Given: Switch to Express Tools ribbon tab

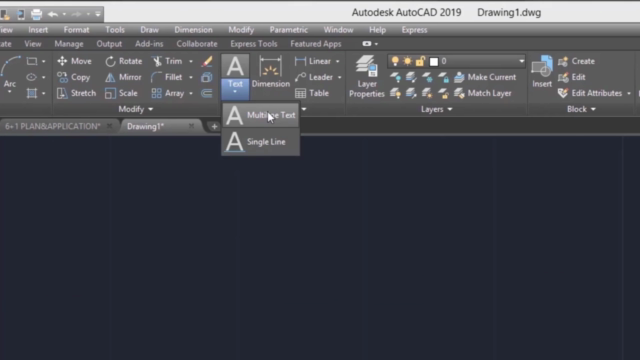Looking at the screenshot, I should click(x=253, y=44).
